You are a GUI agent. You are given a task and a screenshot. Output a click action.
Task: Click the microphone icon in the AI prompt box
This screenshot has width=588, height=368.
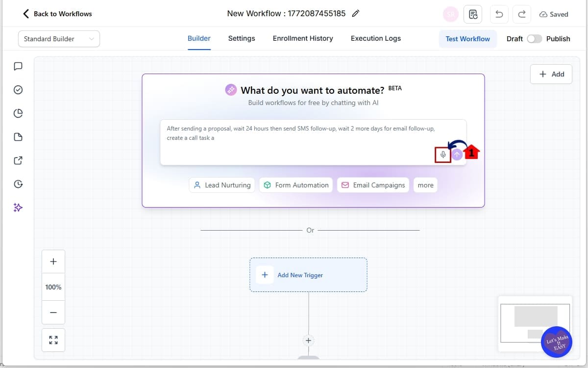[442, 154]
